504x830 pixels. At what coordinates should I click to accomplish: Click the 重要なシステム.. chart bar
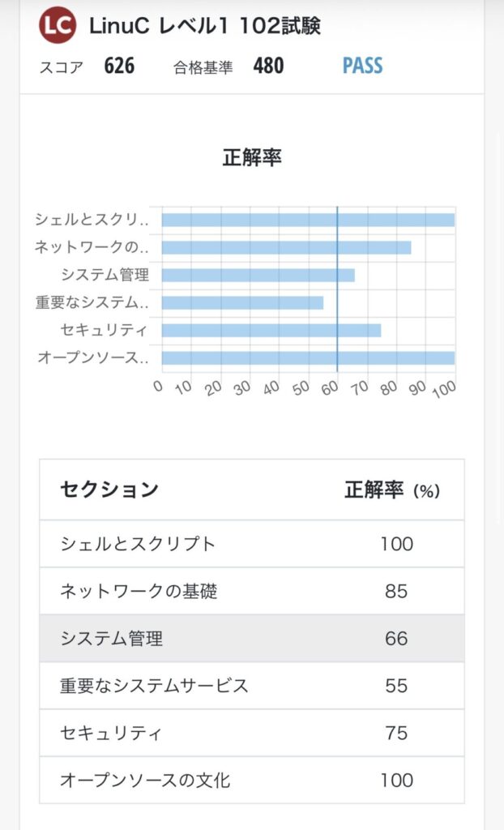pyautogui.click(x=242, y=302)
